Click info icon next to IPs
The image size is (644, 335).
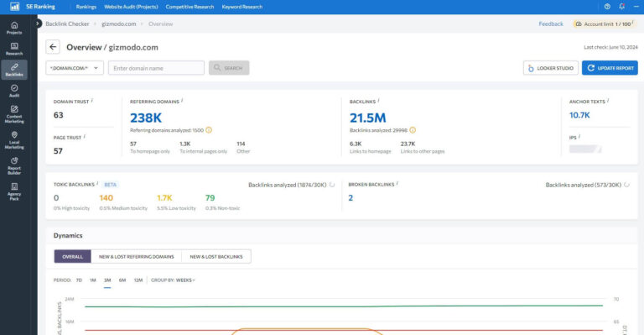pos(579,137)
